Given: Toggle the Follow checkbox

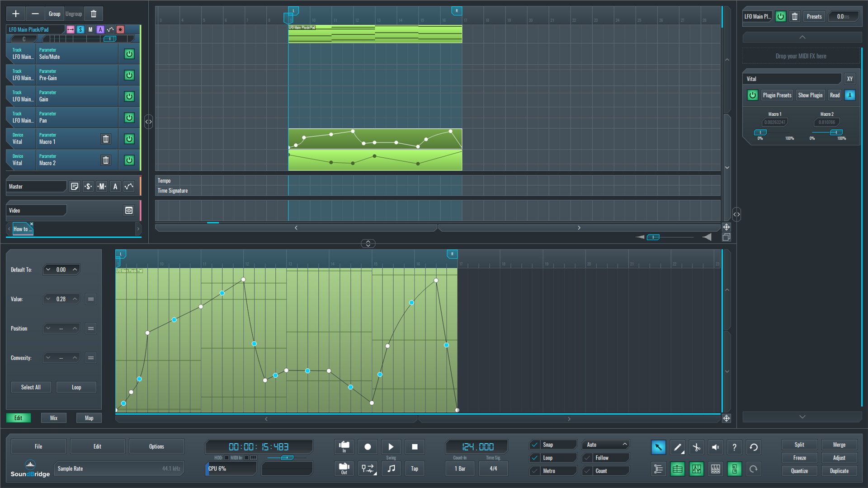Looking at the screenshot, I should 587,458.
